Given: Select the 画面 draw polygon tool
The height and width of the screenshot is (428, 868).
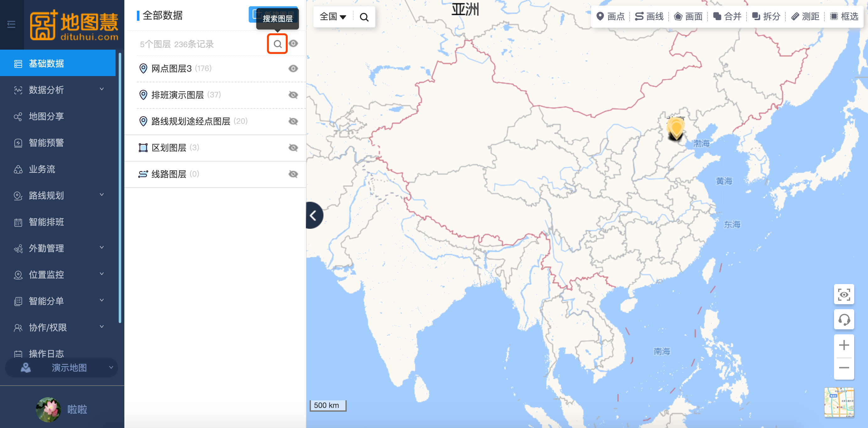Looking at the screenshot, I should coord(688,16).
